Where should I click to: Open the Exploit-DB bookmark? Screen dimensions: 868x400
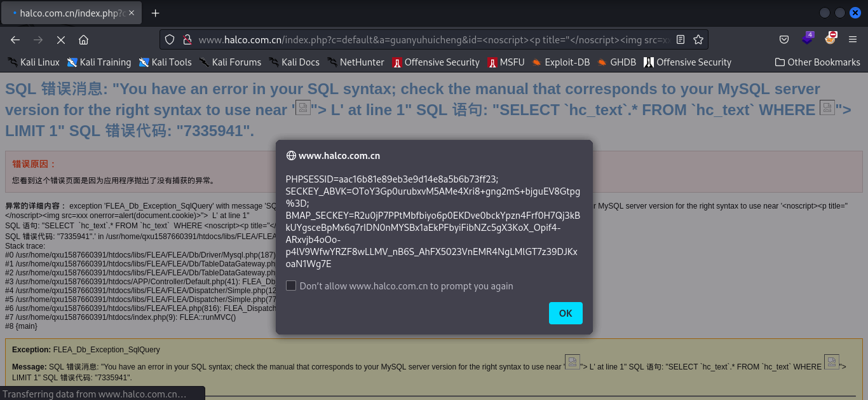click(561, 62)
